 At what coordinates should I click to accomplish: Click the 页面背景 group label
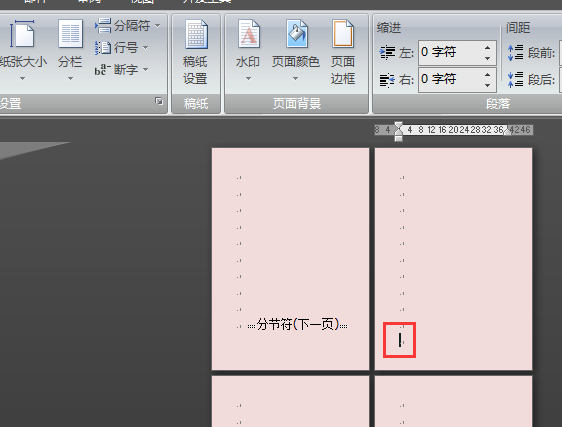(297, 104)
